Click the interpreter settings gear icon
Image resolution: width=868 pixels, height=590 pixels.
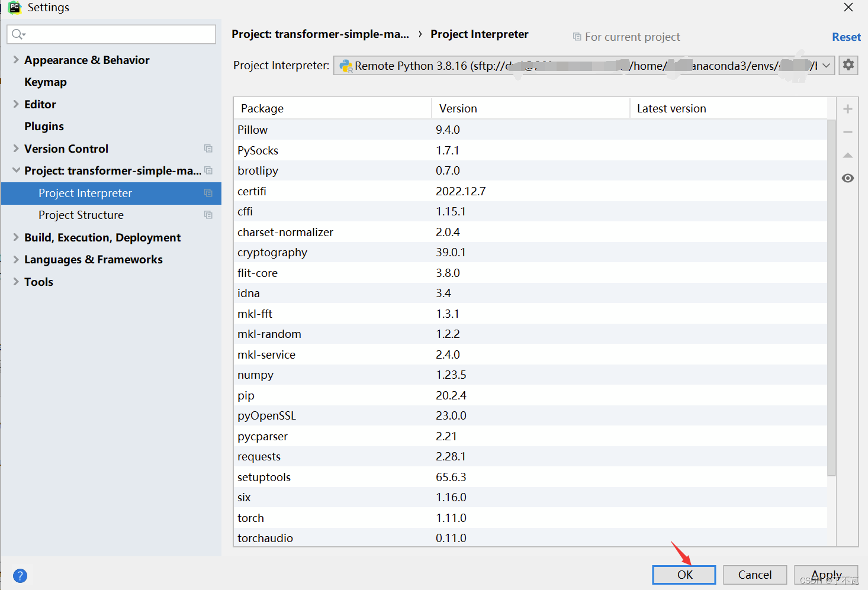click(848, 65)
